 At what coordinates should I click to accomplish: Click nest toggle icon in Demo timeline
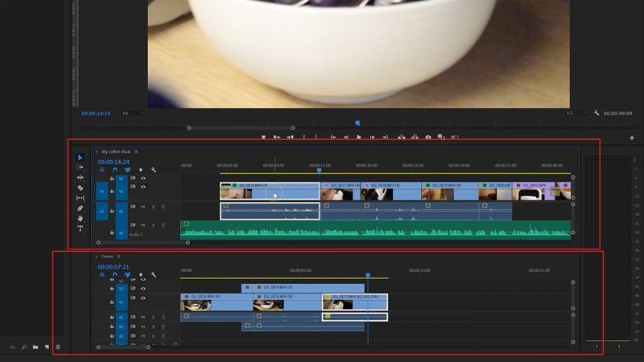point(102,274)
